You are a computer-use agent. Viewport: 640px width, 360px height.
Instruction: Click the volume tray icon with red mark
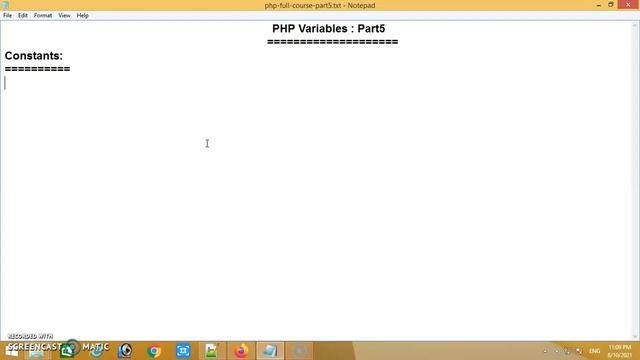(579, 351)
